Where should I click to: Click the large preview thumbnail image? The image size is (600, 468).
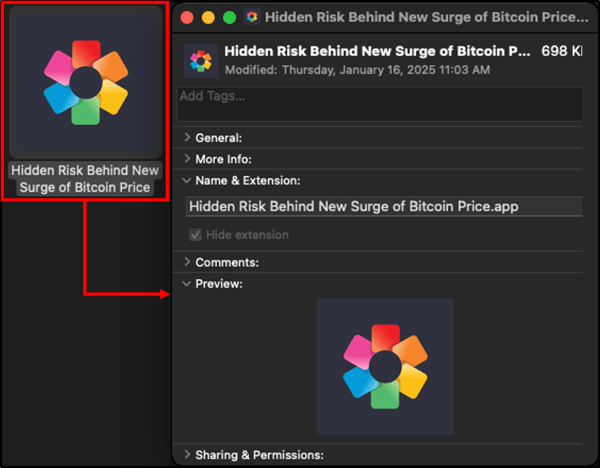[385, 365]
